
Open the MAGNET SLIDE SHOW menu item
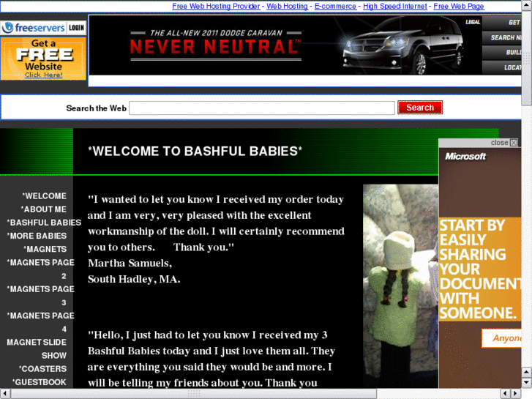tap(37, 348)
